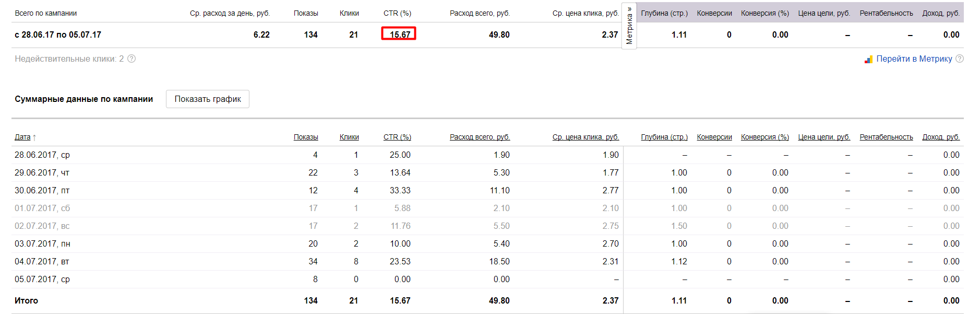Sort by underlined "Глубина (стр.)" header
Viewport: 980px width, 314px height.
coord(664,137)
